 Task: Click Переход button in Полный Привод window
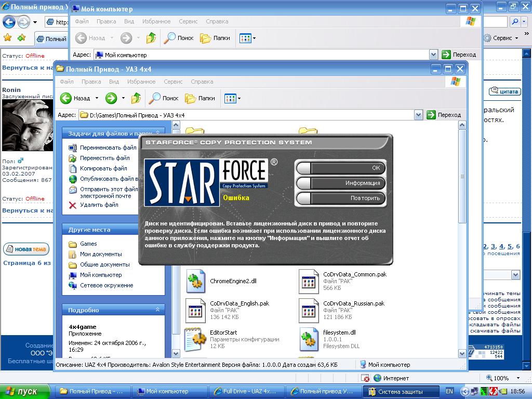click(x=444, y=115)
